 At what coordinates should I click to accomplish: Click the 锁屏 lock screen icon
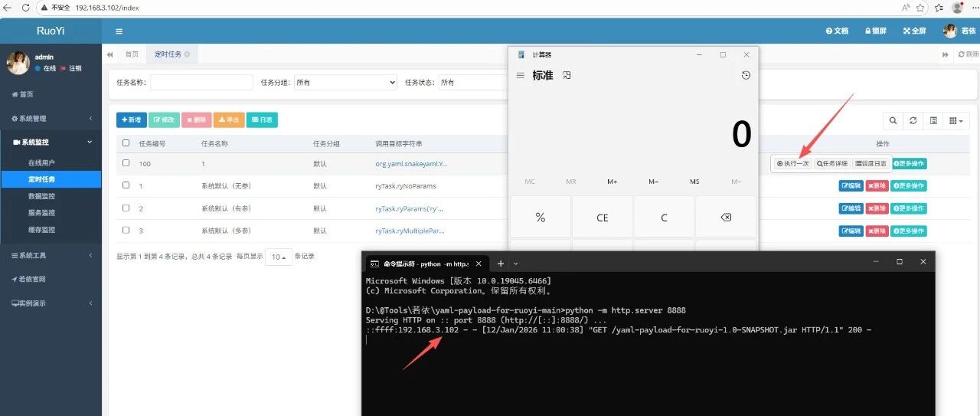[876, 31]
